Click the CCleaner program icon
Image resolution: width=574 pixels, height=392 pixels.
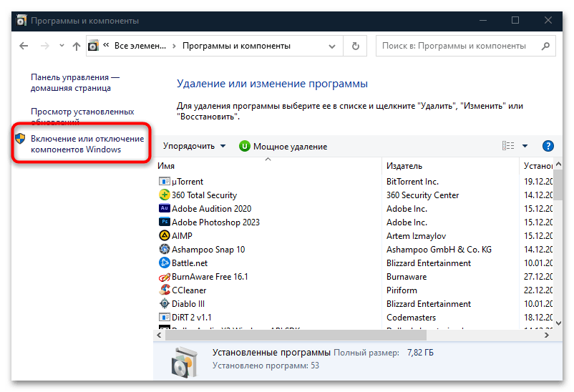[165, 290]
